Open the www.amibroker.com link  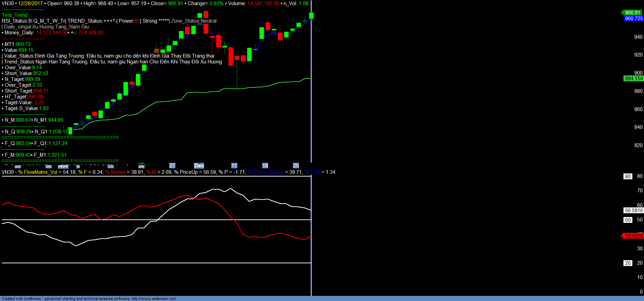(154, 299)
